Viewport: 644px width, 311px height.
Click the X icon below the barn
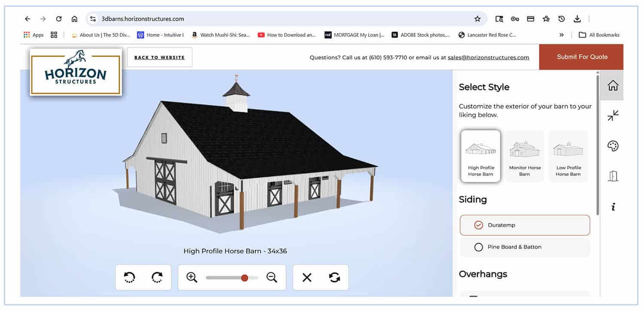tap(307, 278)
